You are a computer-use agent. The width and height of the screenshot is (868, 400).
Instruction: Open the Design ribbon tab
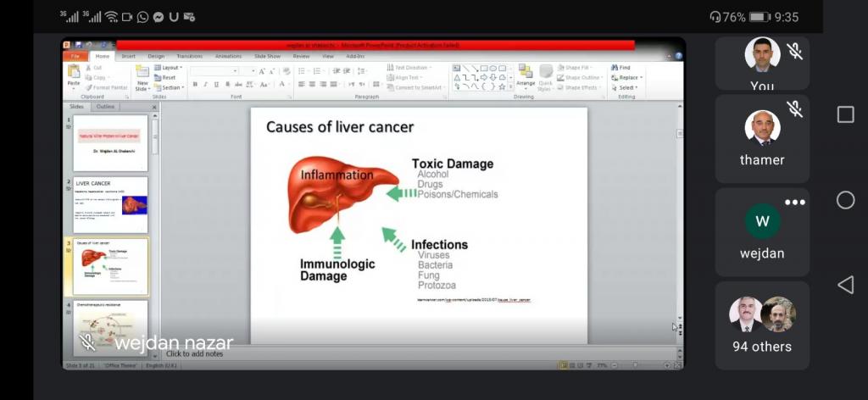(x=156, y=56)
